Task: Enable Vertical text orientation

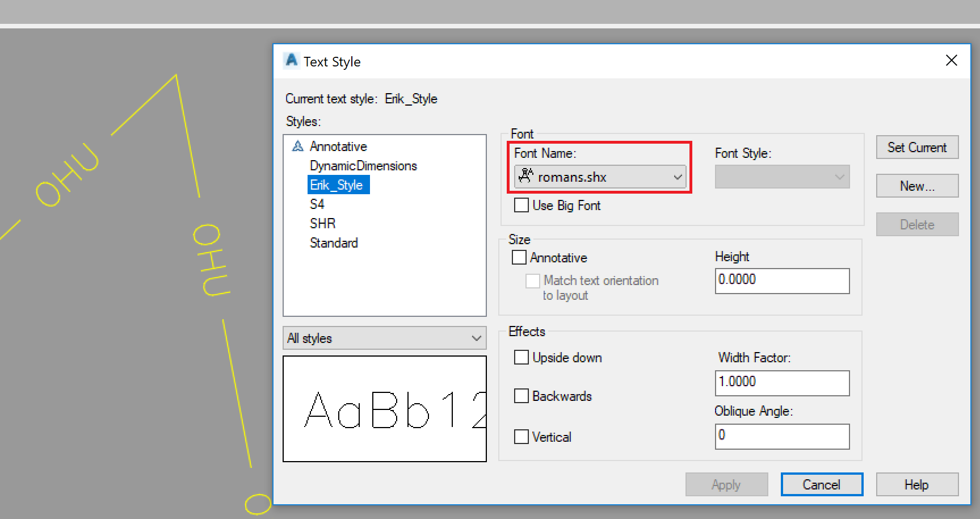Action: (x=521, y=437)
